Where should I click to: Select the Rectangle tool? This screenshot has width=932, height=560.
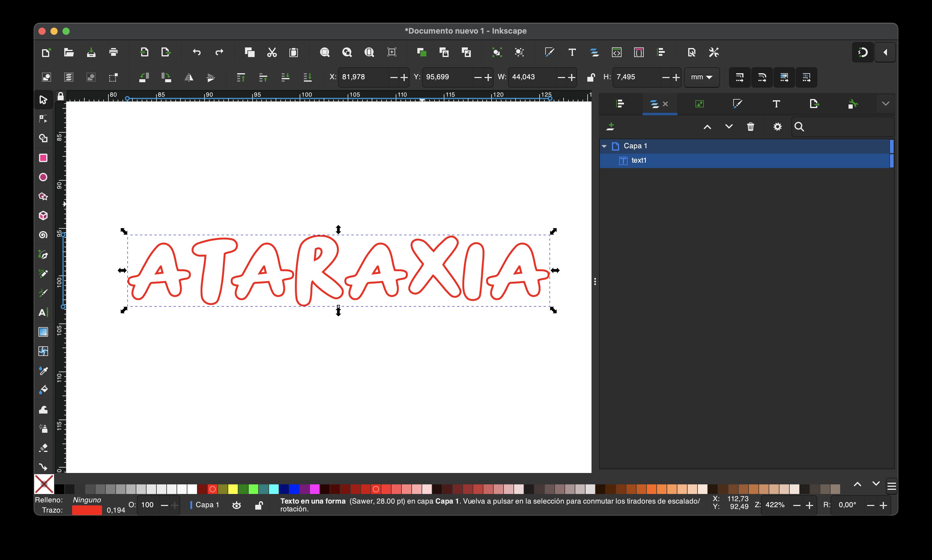(43, 158)
